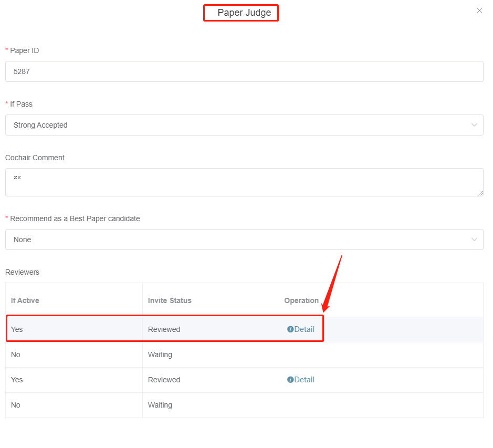Focus the Paper ID input field

(x=244, y=71)
